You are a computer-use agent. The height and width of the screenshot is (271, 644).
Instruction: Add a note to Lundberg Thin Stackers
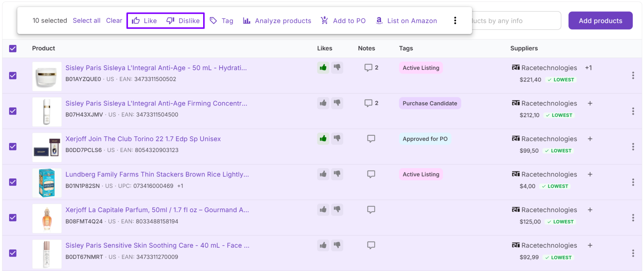(371, 174)
